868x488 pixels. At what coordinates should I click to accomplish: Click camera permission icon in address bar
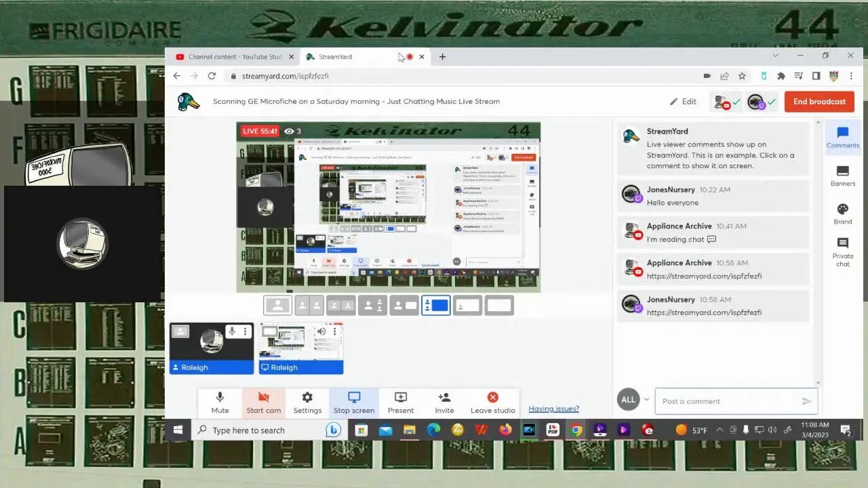[707, 76]
